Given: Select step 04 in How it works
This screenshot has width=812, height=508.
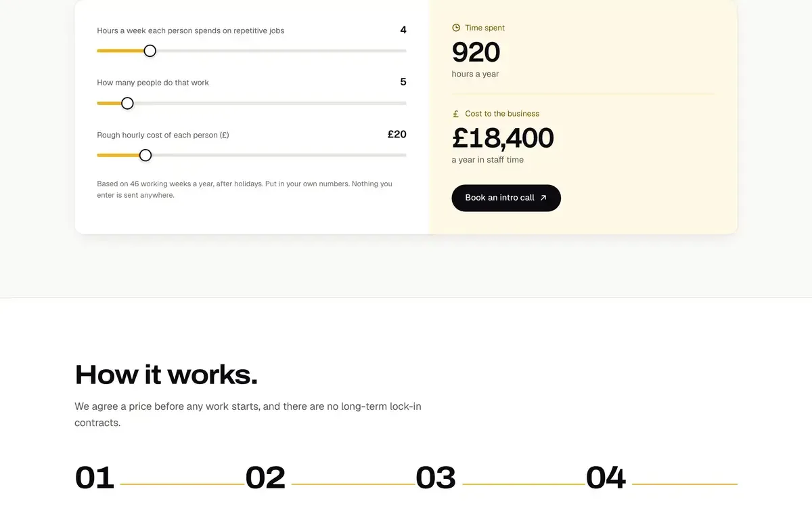Looking at the screenshot, I should click(x=606, y=478).
